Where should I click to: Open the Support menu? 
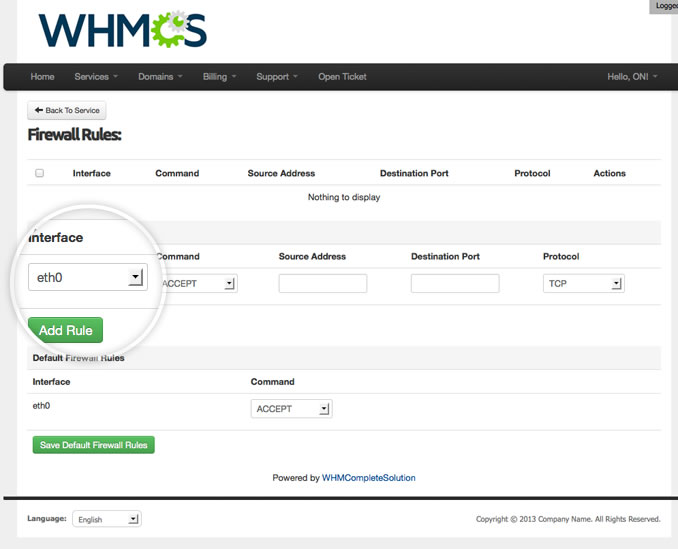[x=277, y=77]
